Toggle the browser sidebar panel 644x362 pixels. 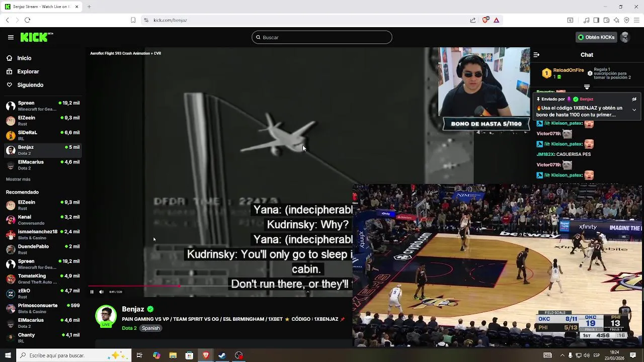click(596, 20)
